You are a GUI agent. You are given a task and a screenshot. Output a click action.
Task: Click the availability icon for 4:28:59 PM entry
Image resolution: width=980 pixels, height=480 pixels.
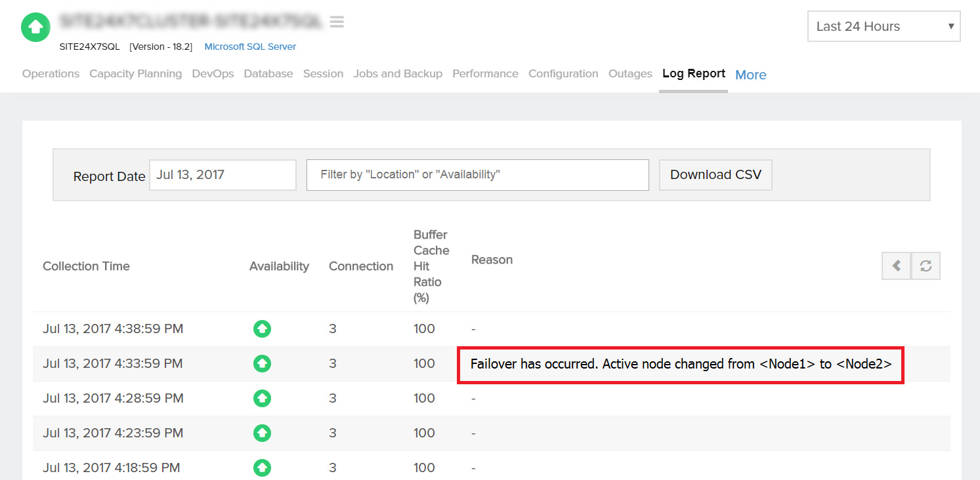[x=262, y=398]
